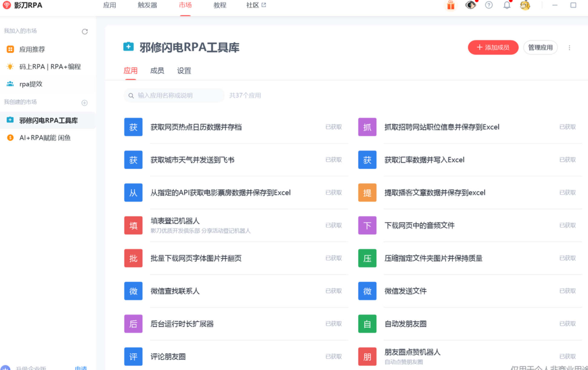Viewport: 588px width, 370px height.
Task: Click the help question mark icon
Action: (489, 5)
